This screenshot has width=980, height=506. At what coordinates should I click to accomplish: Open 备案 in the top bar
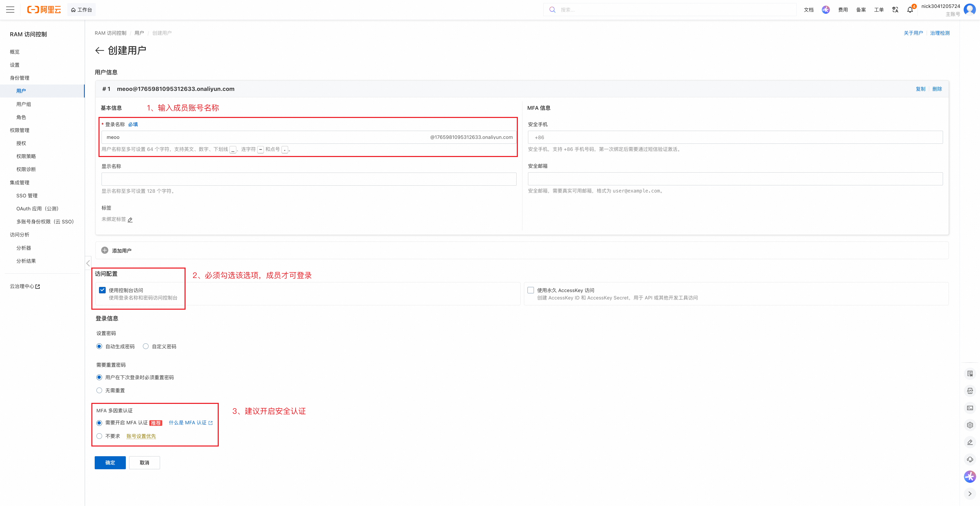point(861,9)
